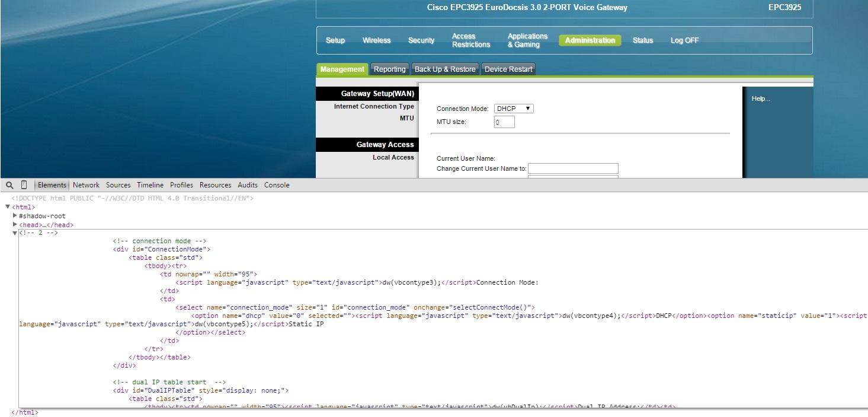
Task: Switch to the Elements panel tab
Action: [52, 185]
